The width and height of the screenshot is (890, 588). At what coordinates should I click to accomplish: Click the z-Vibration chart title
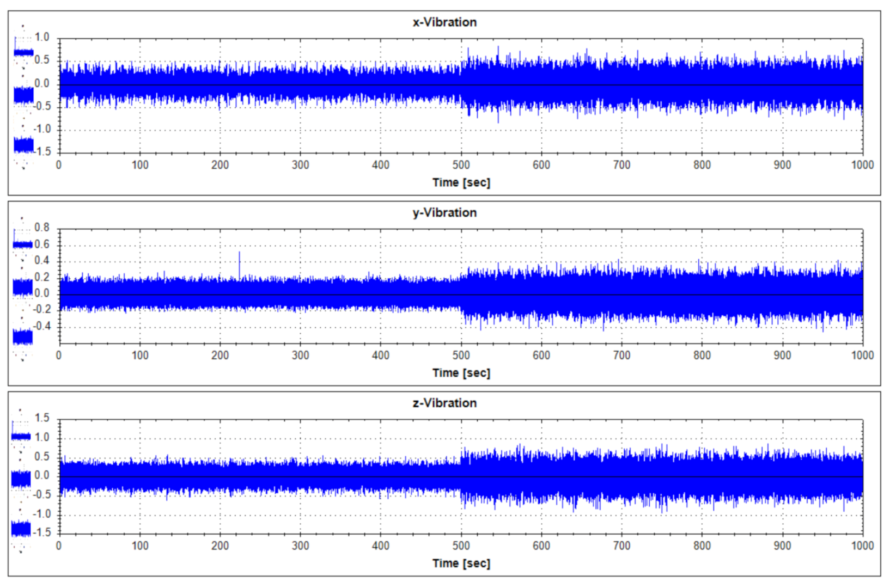point(444,403)
